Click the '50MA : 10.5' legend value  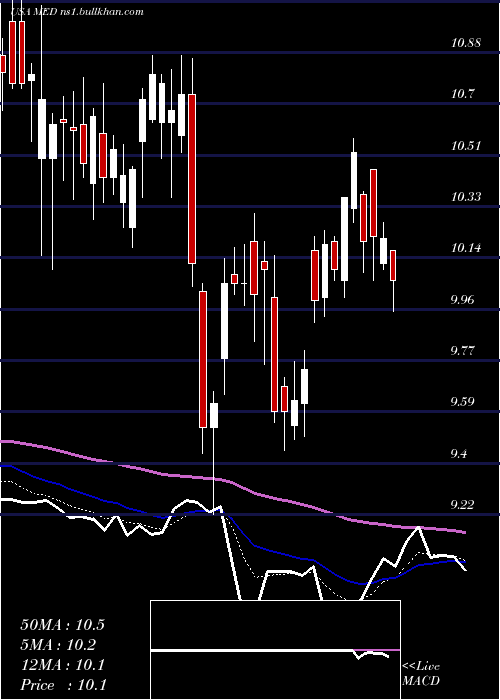(62, 625)
